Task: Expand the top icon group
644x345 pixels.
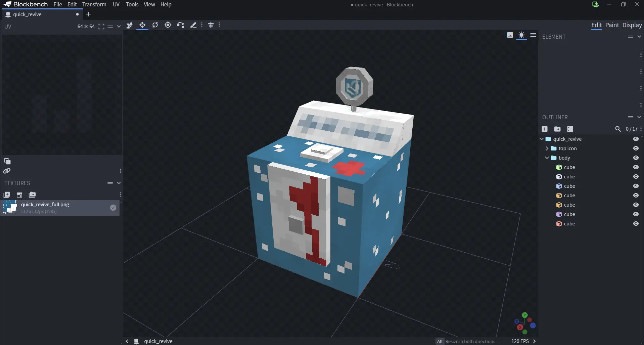Action: click(547, 148)
